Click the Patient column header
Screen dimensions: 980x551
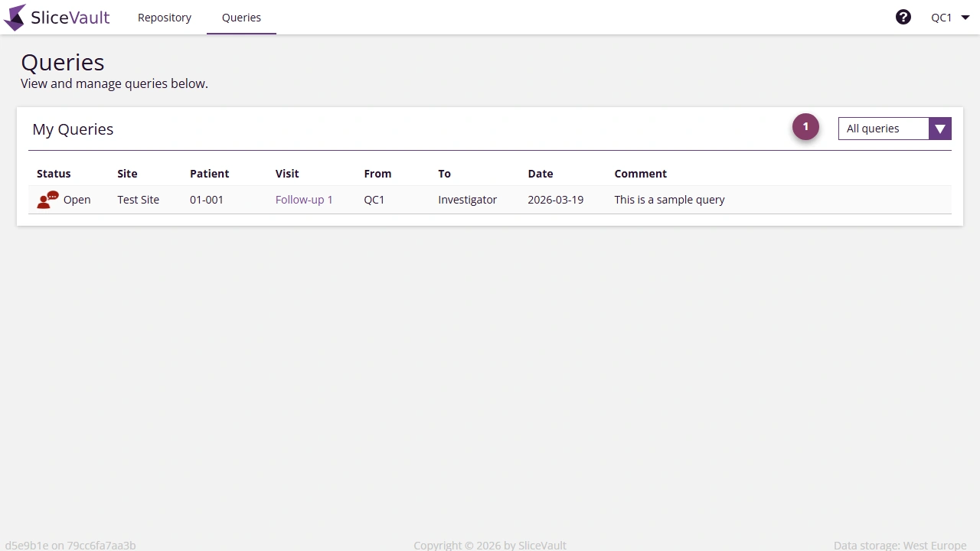(209, 174)
